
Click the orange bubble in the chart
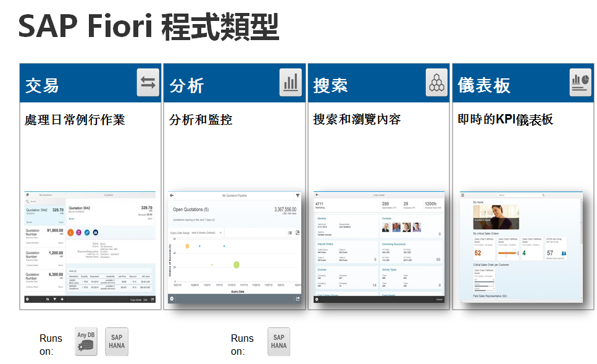pyautogui.click(x=187, y=246)
